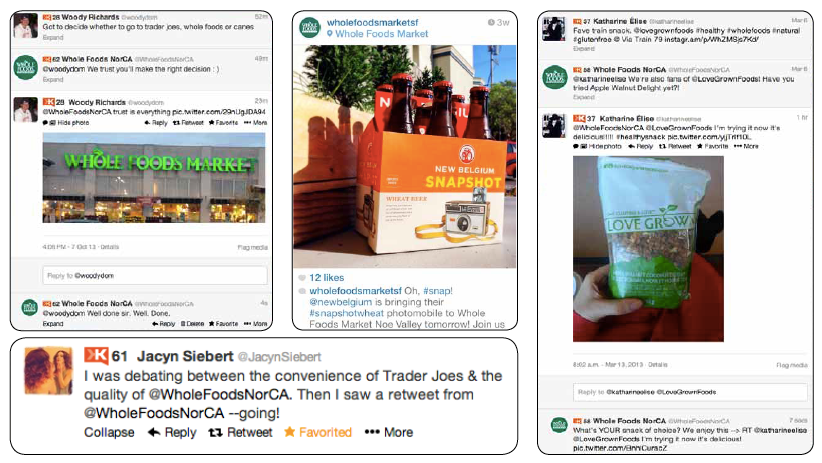
Task: Open Details under the Whole Foods storefront photo
Action: pos(110,246)
